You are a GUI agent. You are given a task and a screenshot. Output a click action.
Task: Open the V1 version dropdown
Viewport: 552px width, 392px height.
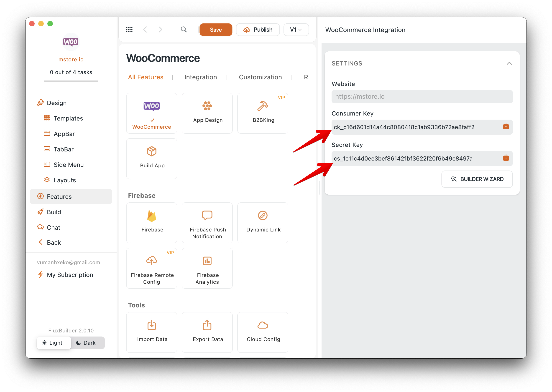296,30
